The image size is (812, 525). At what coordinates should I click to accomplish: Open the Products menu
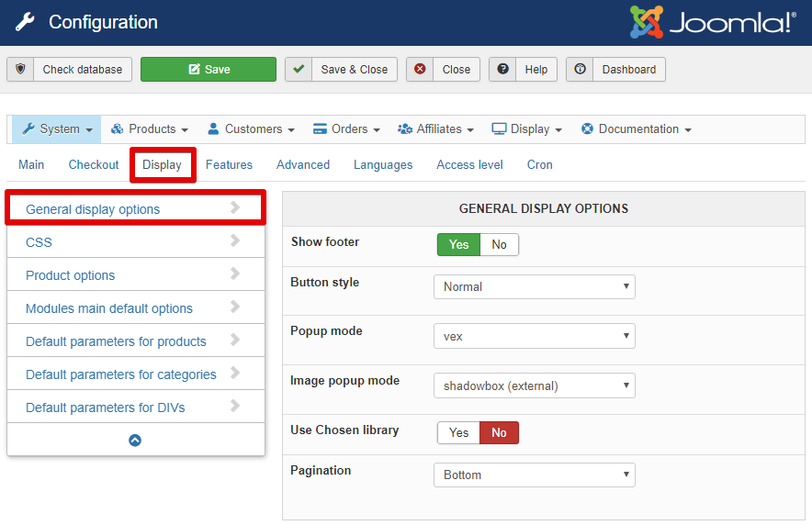tap(150, 128)
